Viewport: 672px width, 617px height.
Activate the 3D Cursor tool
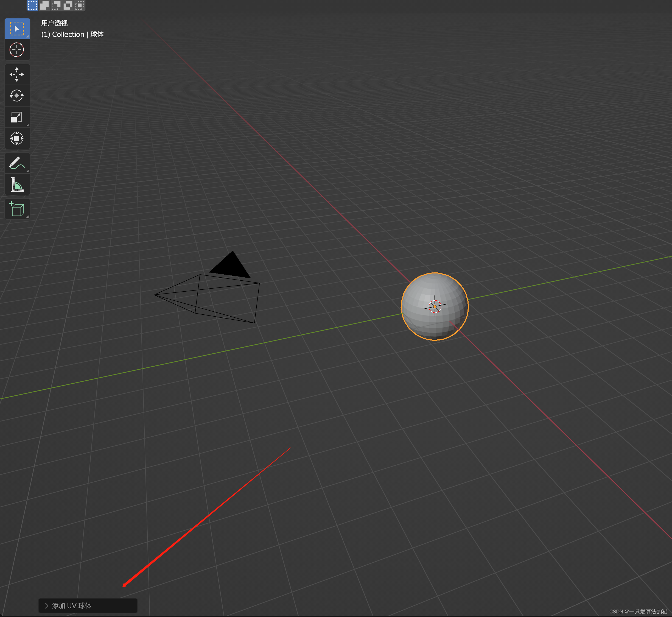17,50
